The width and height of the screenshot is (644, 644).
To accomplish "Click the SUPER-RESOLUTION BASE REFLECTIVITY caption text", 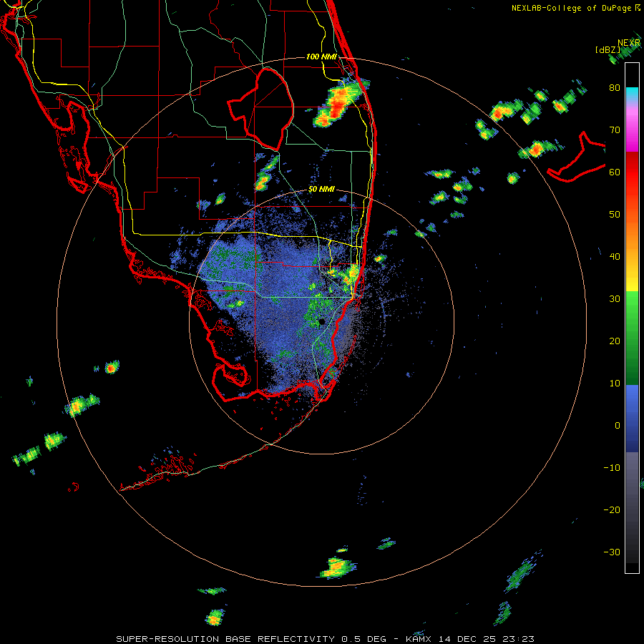I will pyautogui.click(x=225, y=639).
